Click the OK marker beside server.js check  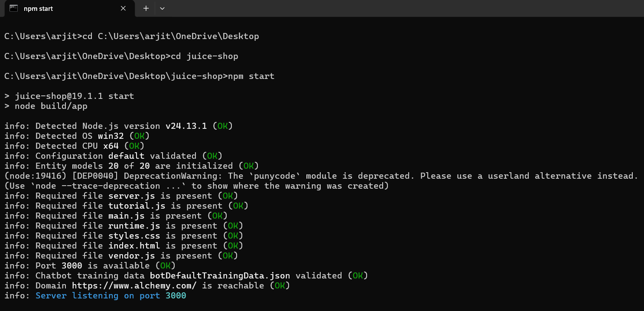click(x=227, y=196)
